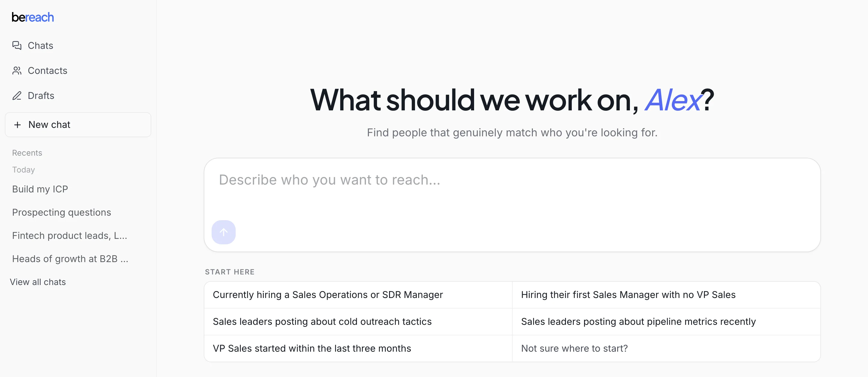Select Currently hiring a Sales Operations suggestion

pyautogui.click(x=358, y=295)
